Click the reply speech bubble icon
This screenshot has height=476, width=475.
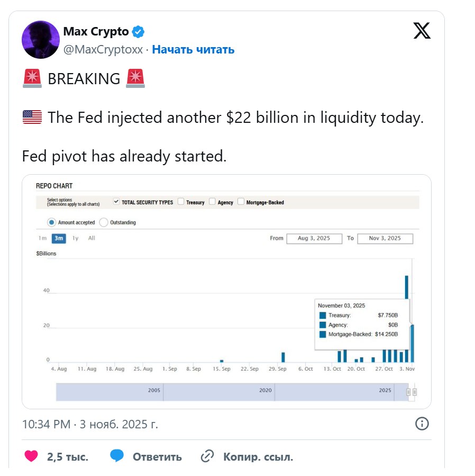pyautogui.click(x=117, y=456)
